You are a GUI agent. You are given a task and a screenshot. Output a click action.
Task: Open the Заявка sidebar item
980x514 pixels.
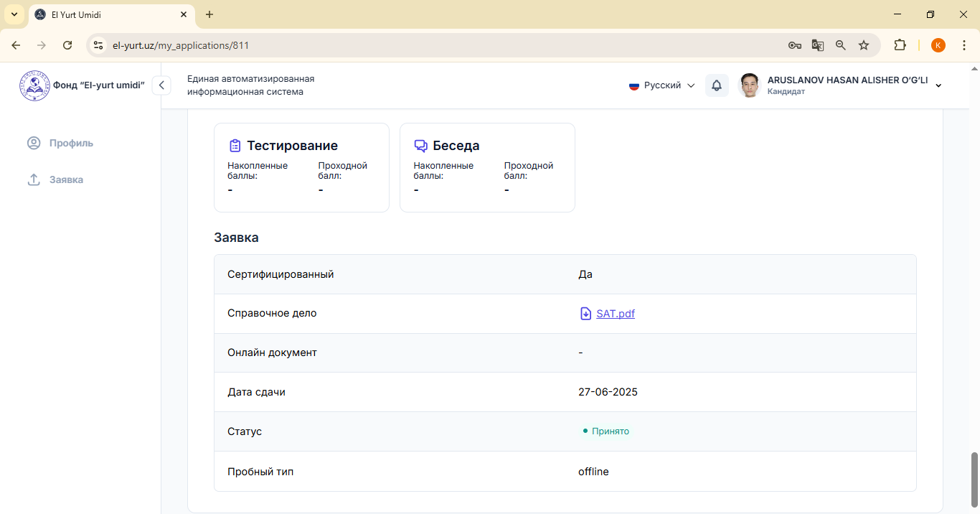click(x=66, y=179)
